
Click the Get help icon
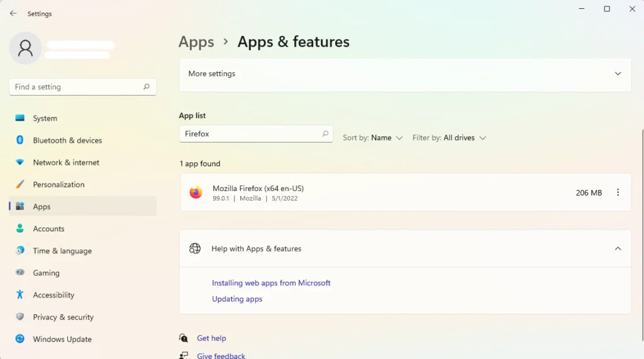click(x=183, y=338)
